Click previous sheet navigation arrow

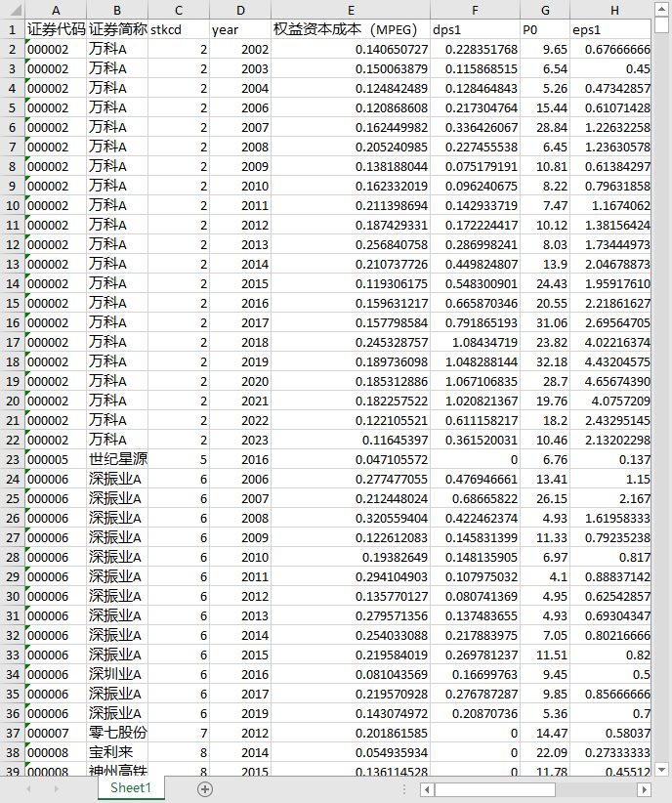[28, 789]
